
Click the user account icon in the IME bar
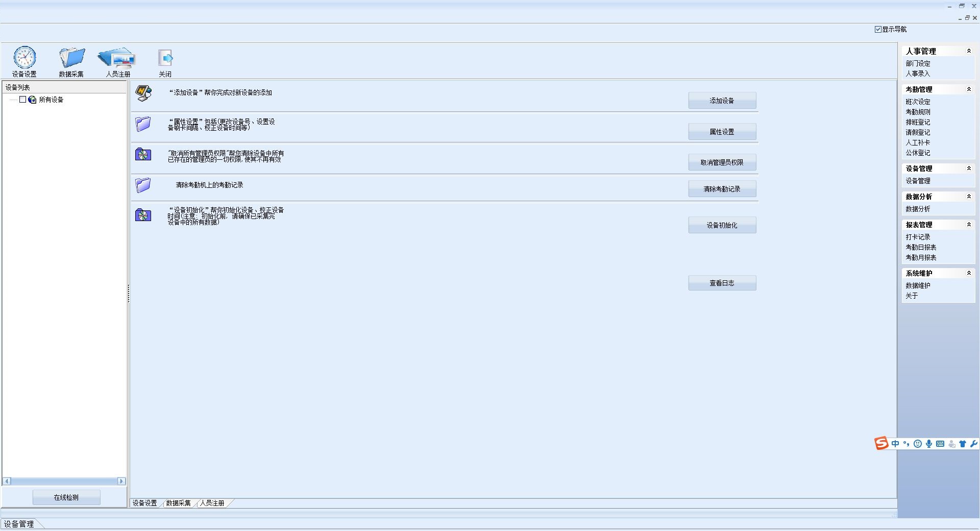tap(952, 444)
